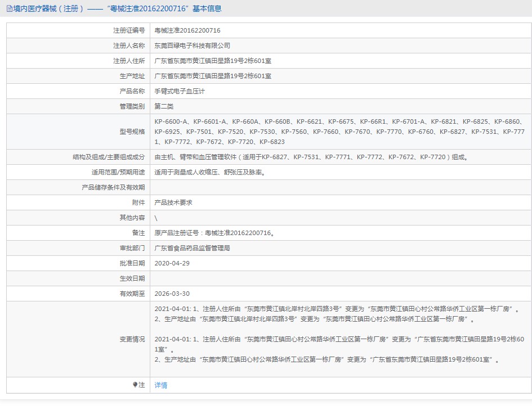
Task: Select the 生产地址 label
Action: pos(132,76)
